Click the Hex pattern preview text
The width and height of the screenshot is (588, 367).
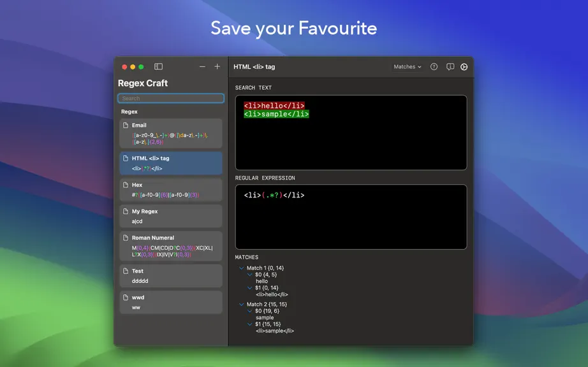[165, 195]
